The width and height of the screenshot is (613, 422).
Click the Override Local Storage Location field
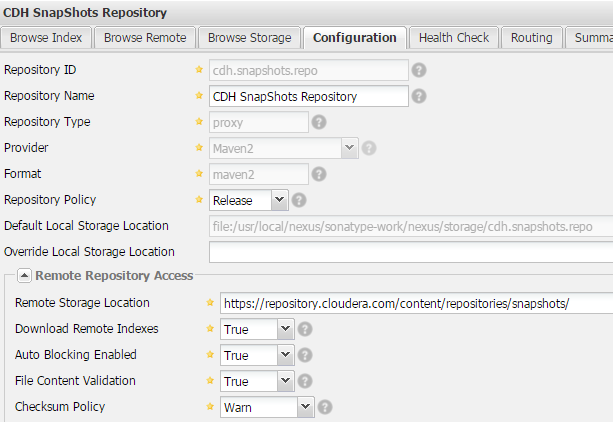tap(411, 252)
